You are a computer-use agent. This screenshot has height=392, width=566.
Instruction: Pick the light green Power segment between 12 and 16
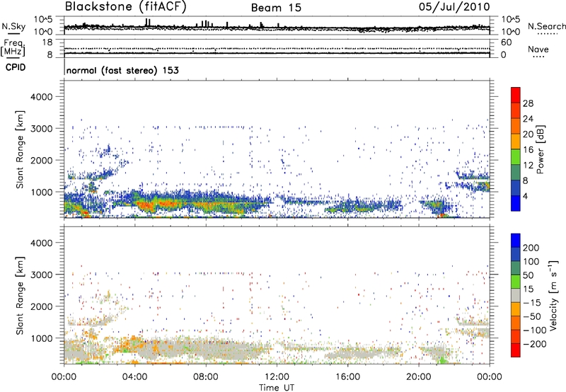pyautogui.click(x=516, y=157)
